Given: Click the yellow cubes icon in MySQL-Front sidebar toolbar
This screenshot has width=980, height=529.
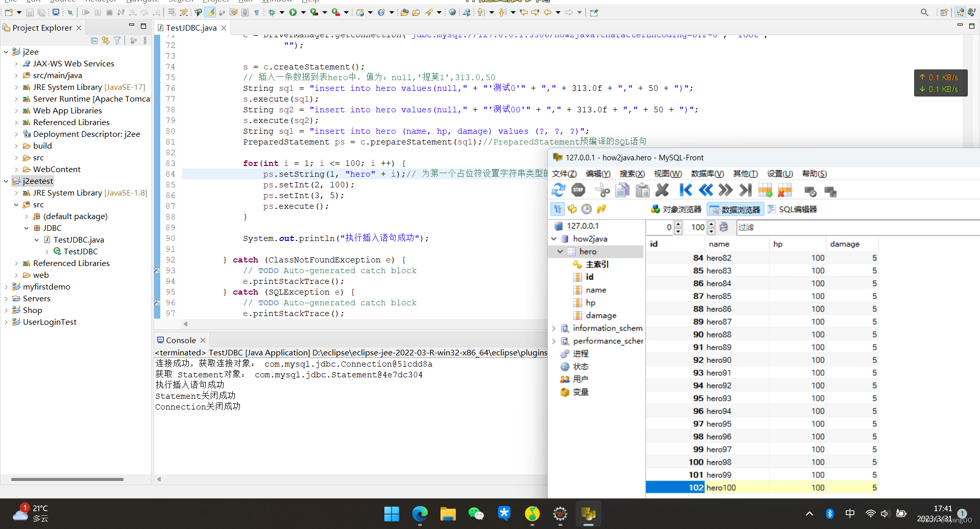Looking at the screenshot, I should coord(572,209).
